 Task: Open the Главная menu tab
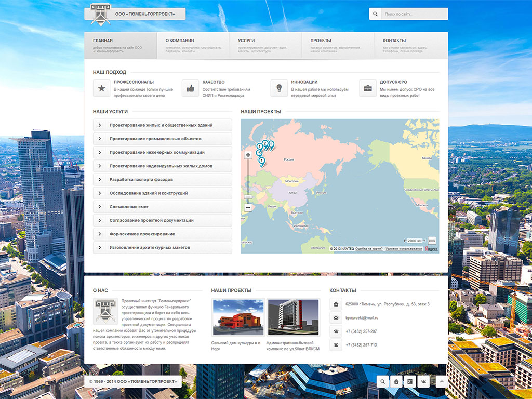(121, 46)
